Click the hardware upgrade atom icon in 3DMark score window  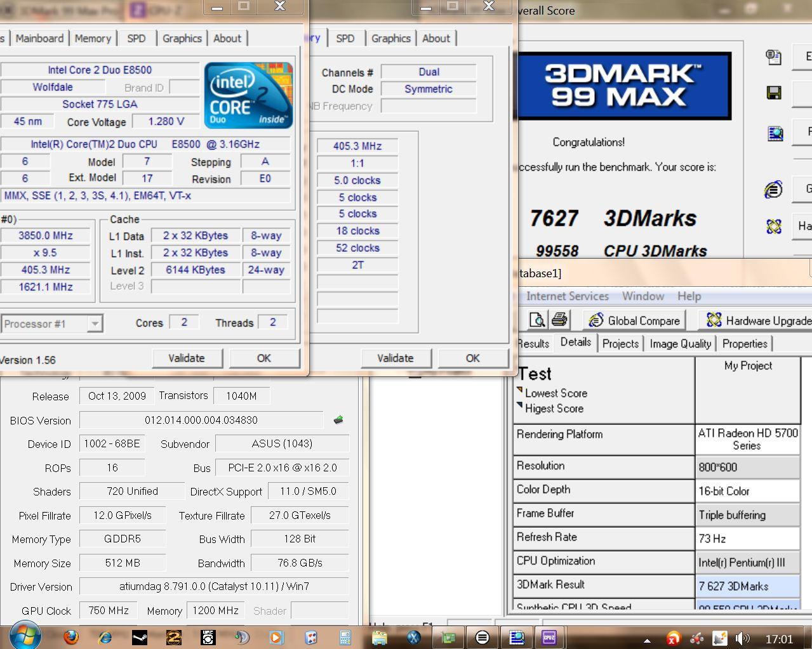click(773, 226)
